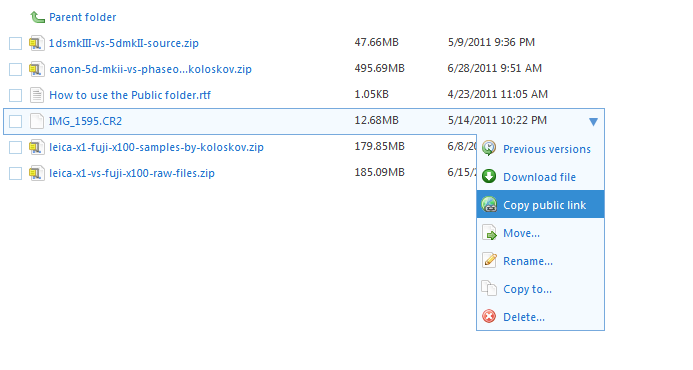Collapse the dropdown arrow on IMG_1595.CR2 row
The width and height of the screenshot is (693, 370).
593,122
